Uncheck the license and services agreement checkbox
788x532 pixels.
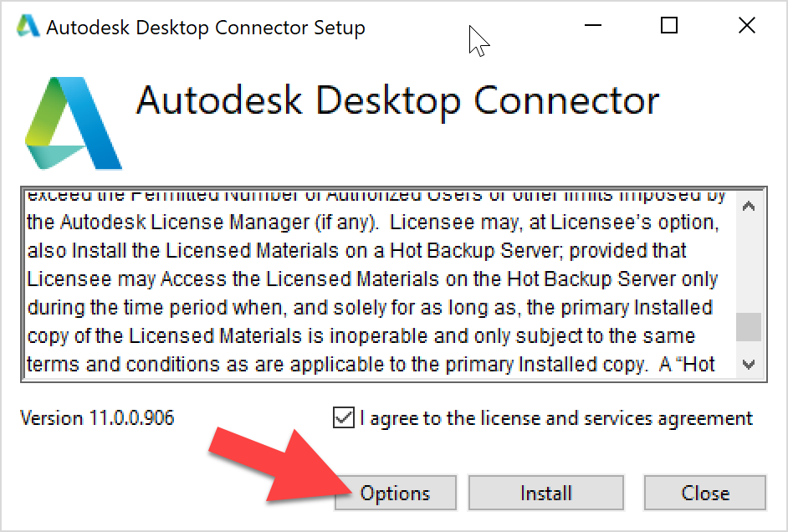point(344,417)
